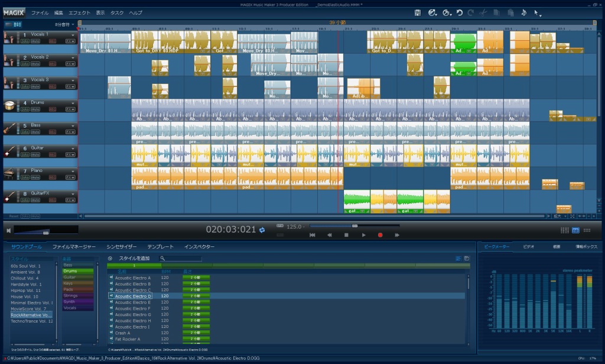Preview the Acoustic Electro A loop speaker icon
The width and height of the screenshot is (605, 364).
[111, 278]
